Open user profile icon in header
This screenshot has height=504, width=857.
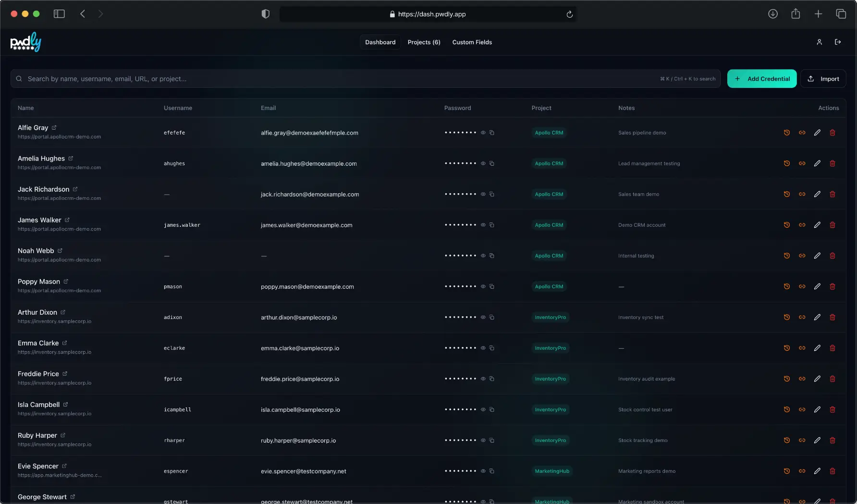[820, 42]
